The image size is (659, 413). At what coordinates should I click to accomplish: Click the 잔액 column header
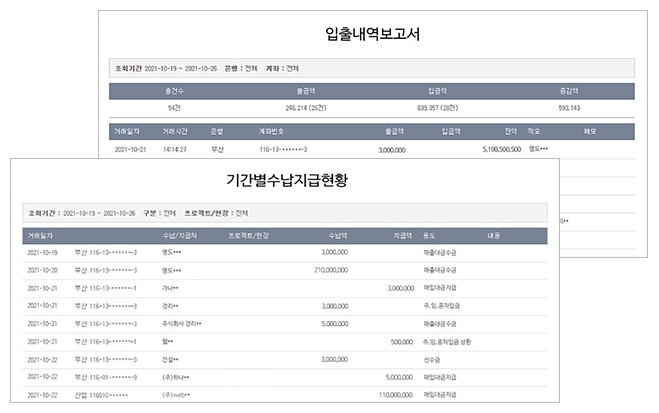(x=511, y=131)
